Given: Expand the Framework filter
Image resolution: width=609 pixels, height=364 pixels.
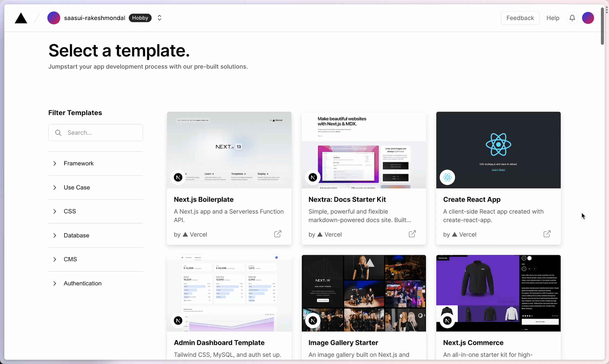Looking at the screenshot, I should (x=78, y=164).
